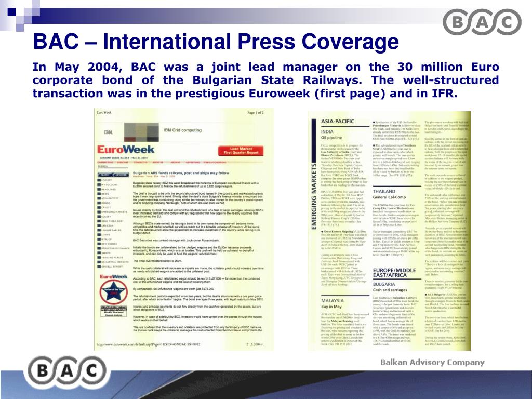The height and width of the screenshot is (399, 532).
Task: Click Loans in EuroWeek sidebar
Action: 103,235
